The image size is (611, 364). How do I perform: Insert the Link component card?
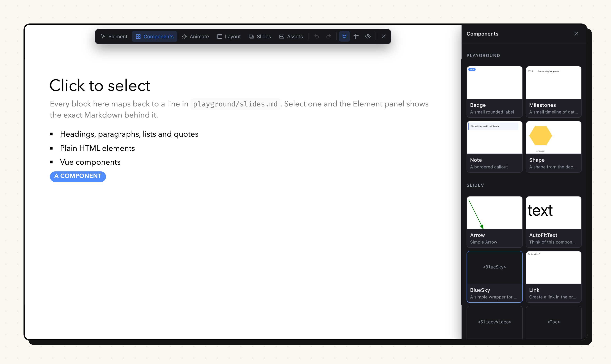tap(554, 277)
